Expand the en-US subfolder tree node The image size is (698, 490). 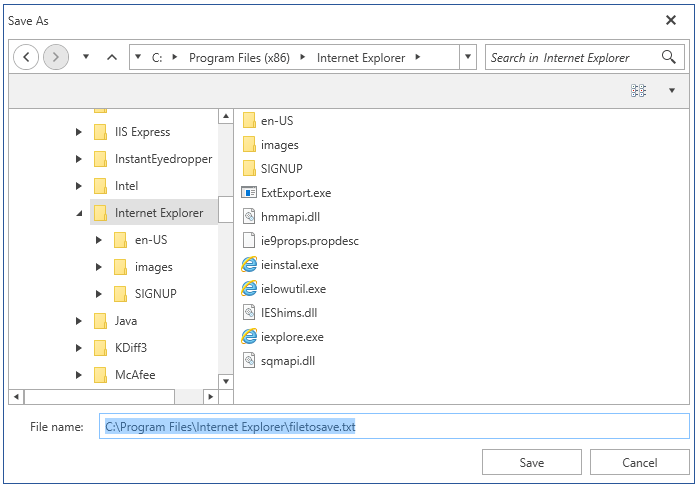click(99, 240)
